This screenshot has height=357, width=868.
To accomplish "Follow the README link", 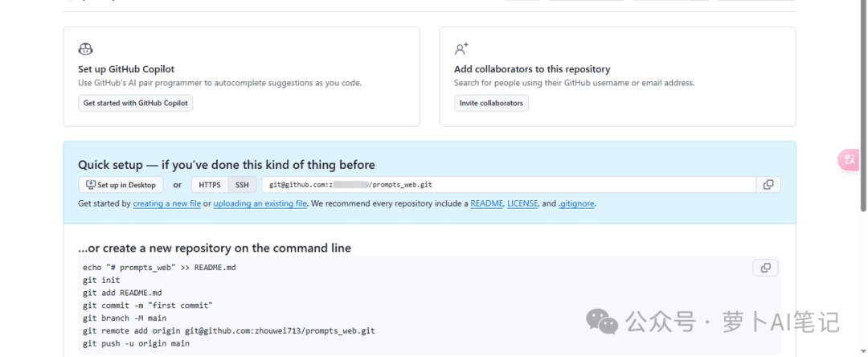I will click(486, 203).
